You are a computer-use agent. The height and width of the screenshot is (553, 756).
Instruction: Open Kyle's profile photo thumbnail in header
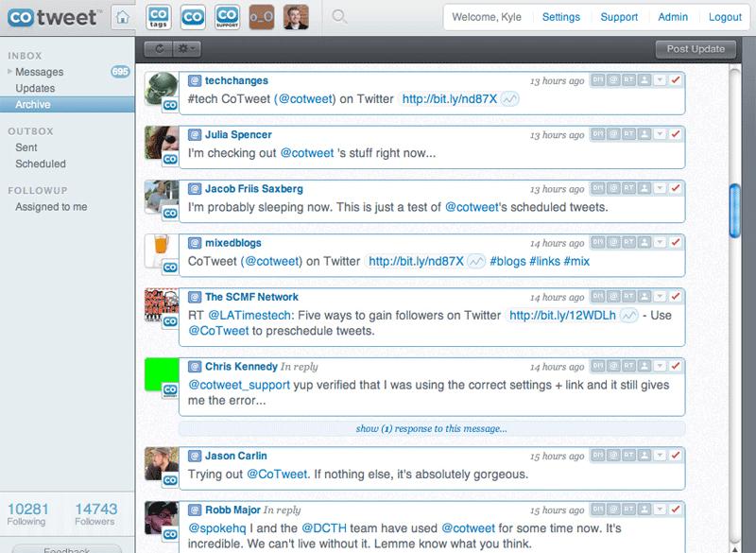tap(296, 17)
